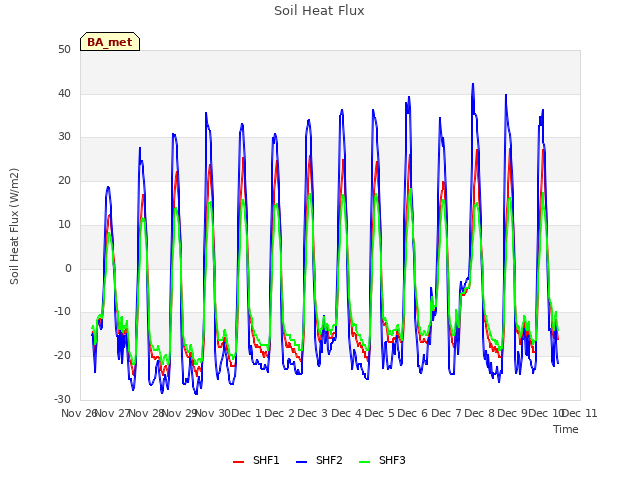
Task: Click the red SHF1 legend swatch
Action: coord(238,462)
